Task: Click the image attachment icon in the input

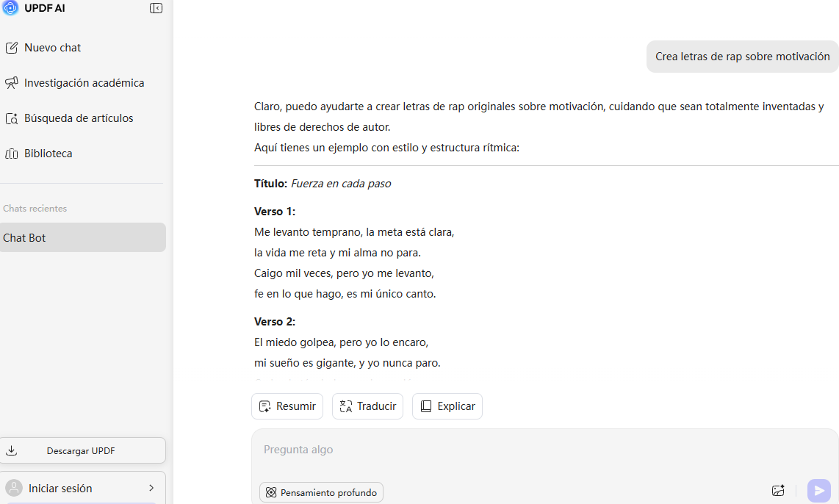Action: coord(778,490)
